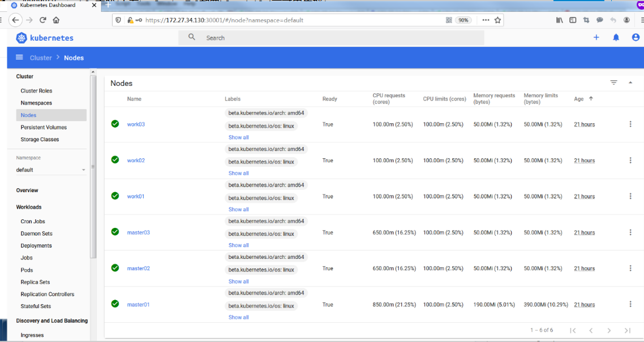This screenshot has height=342, width=644.
Task: Click the Cluster breadcrumb link
Action: coord(41,58)
